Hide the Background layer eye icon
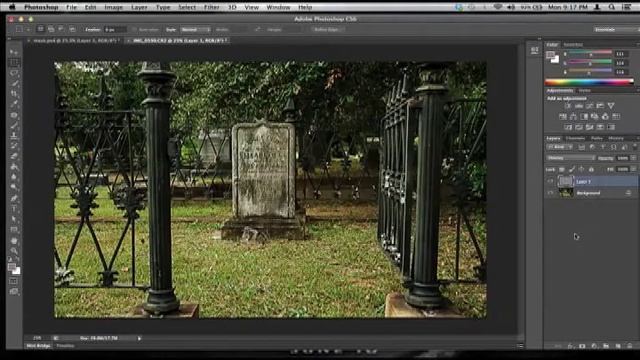The image size is (640, 360). coord(550,193)
